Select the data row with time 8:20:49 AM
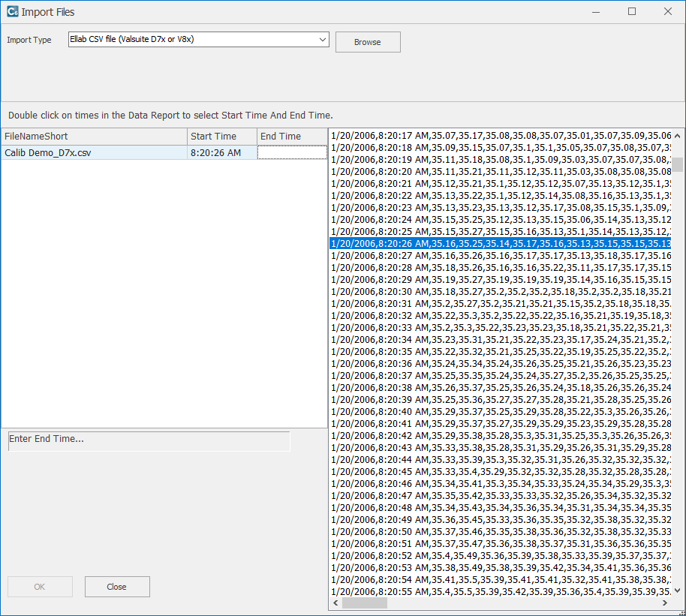Screen dimensions: 686x616 [501, 520]
